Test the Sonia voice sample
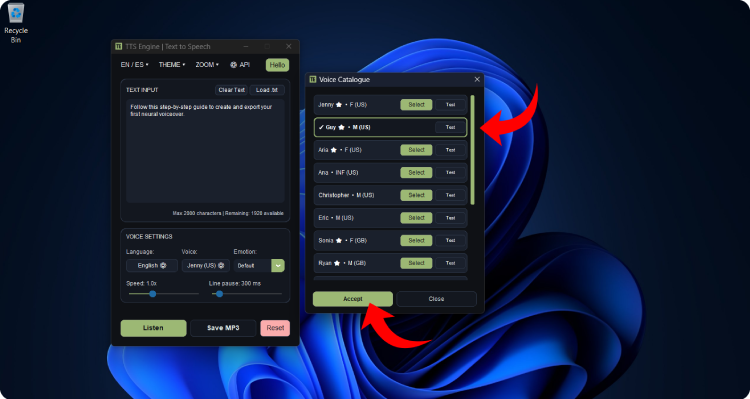 450,241
